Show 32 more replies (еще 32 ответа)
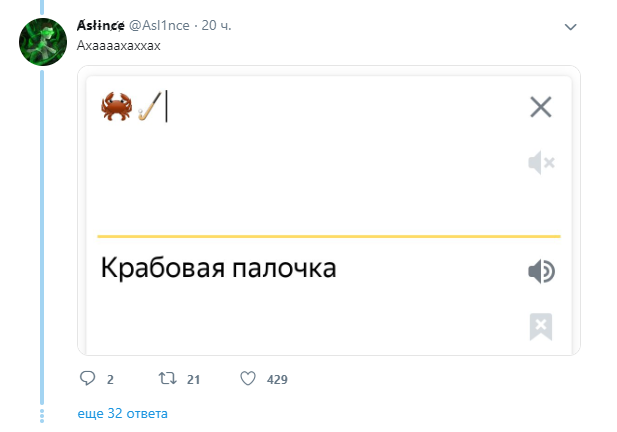The image size is (617, 432). tap(123, 413)
